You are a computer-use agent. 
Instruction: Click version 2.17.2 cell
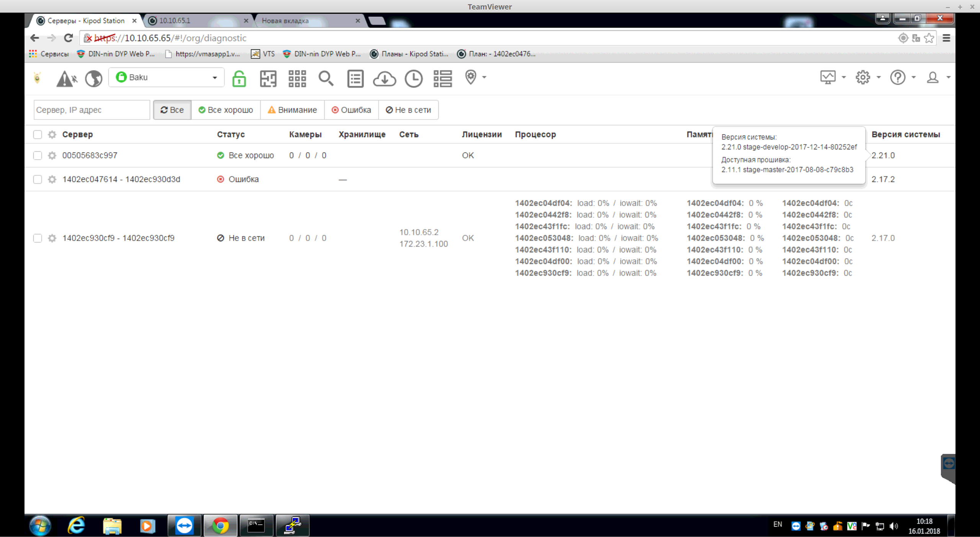pyautogui.click(x=883, y=179)
